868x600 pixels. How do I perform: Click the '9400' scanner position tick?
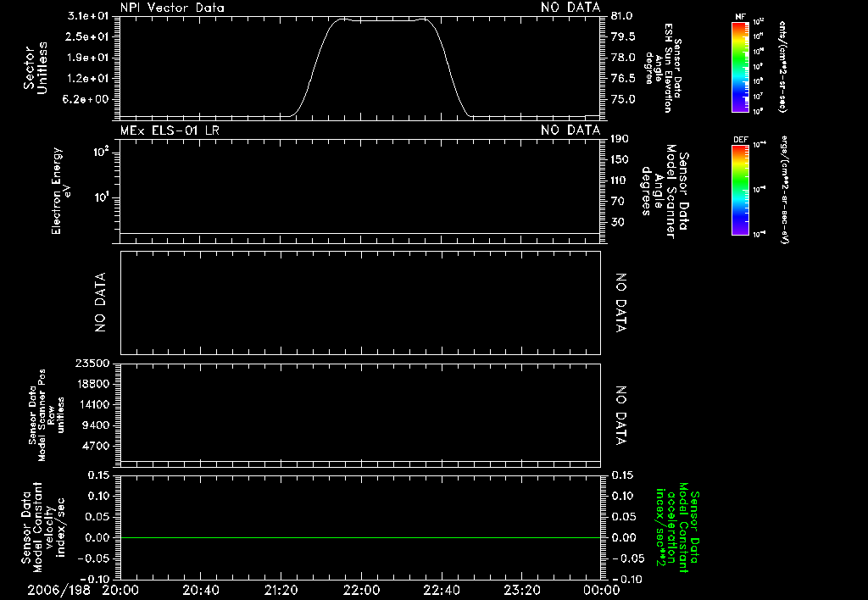[x=95, y=425]
